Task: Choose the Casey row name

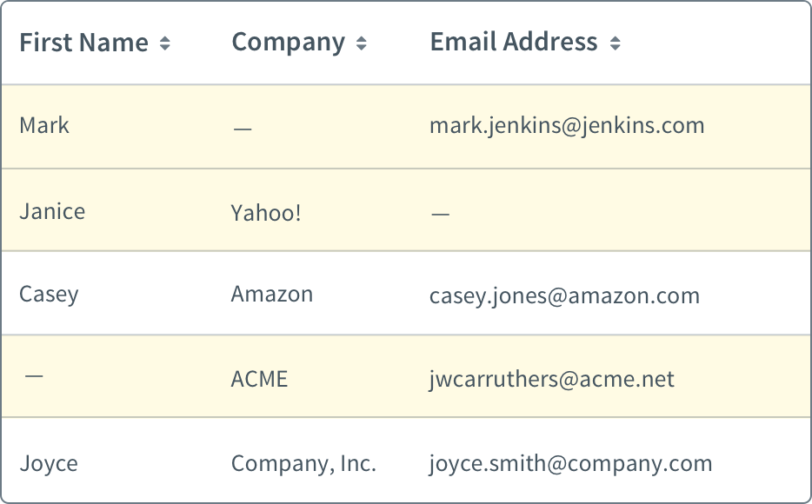Action: click(50, 295)
